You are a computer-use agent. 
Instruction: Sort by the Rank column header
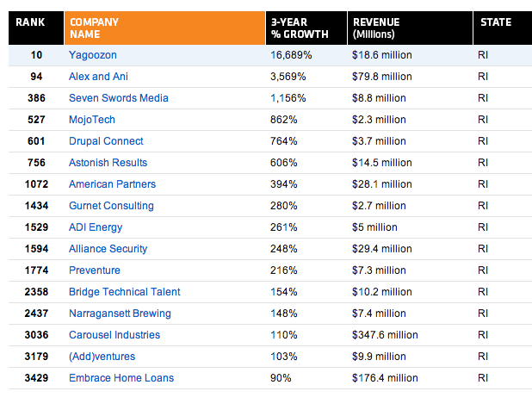point(31,22)
